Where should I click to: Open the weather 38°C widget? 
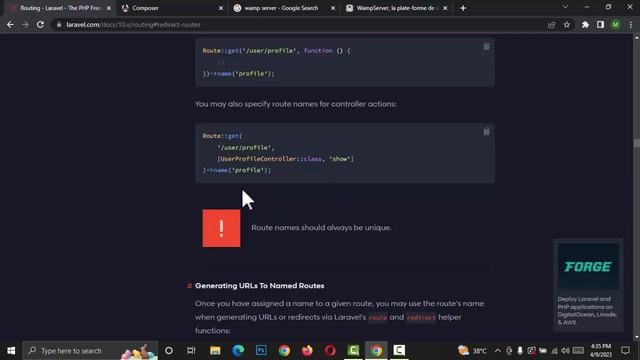472,351
